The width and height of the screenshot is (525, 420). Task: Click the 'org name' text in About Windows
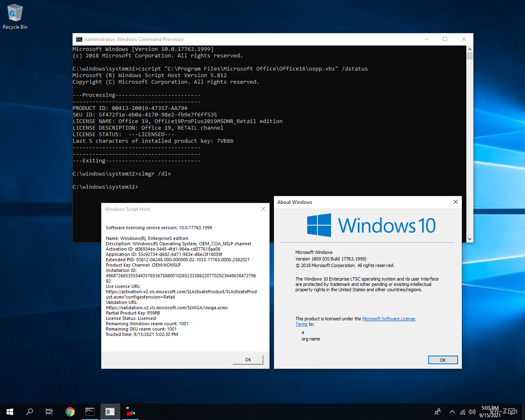click(x=311, y=339)
